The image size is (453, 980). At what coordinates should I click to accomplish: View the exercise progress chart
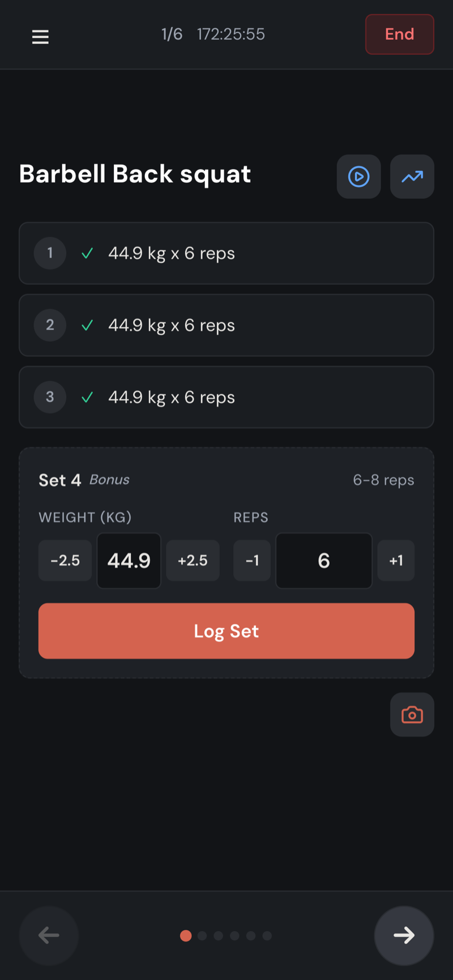[x=412, y=177]
